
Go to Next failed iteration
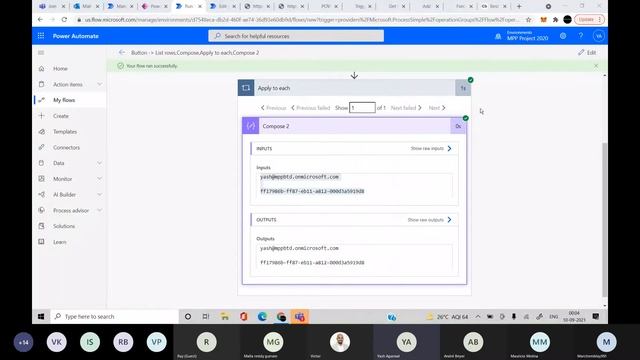point(406,108)
